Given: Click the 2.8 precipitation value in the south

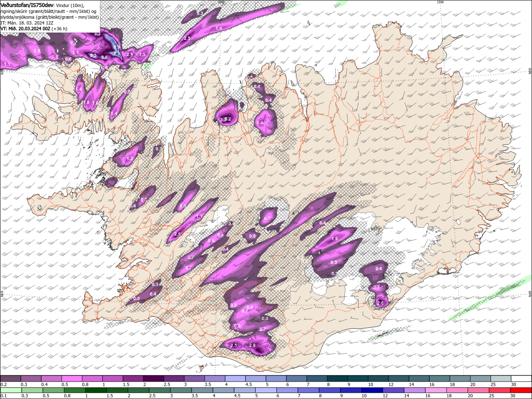Looking at the screenshot, I should [252, 345].
